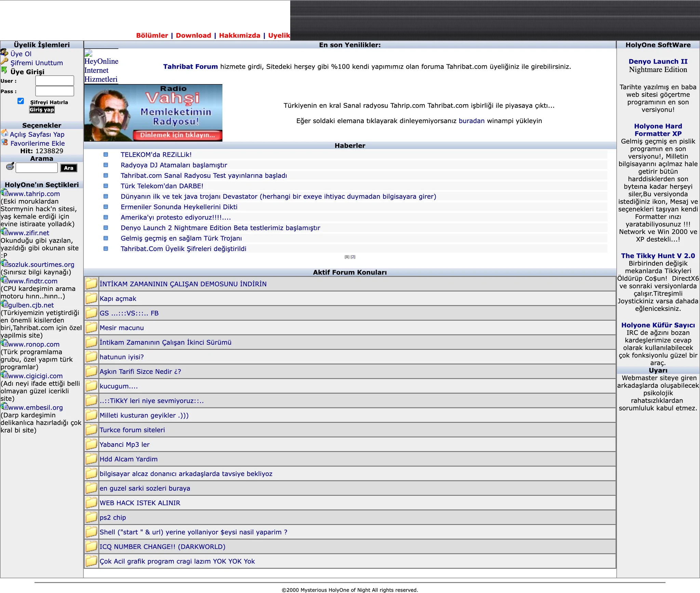The height and width of the screenshot is (593, 700).
Task: Click into the Pass input field
Action: click(x=55, y=91)
